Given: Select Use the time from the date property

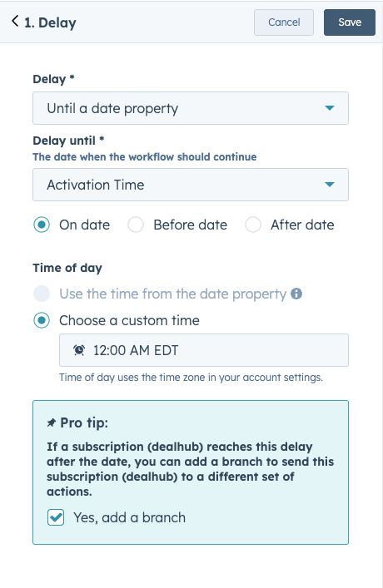Looking at the screenshot, I should coord(42,294).
